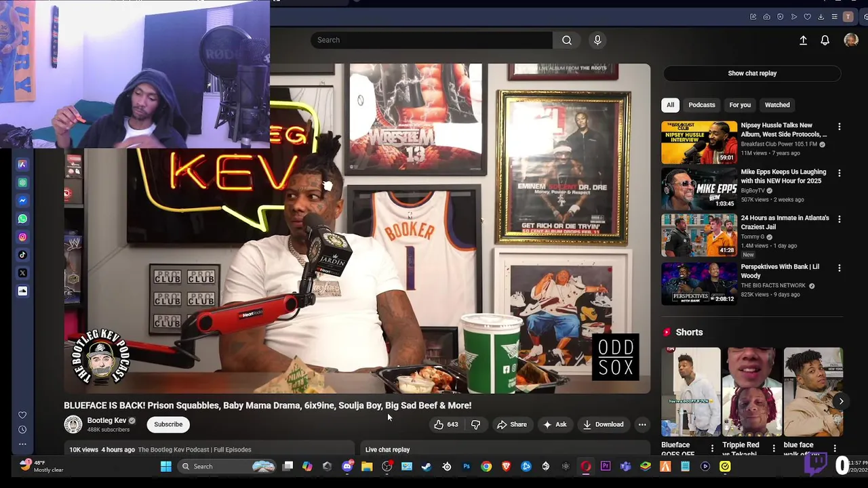This screenshot has width=868, height=488.
Task: Open WhatsApp in Opera sidebar
Action: [22, 219]
